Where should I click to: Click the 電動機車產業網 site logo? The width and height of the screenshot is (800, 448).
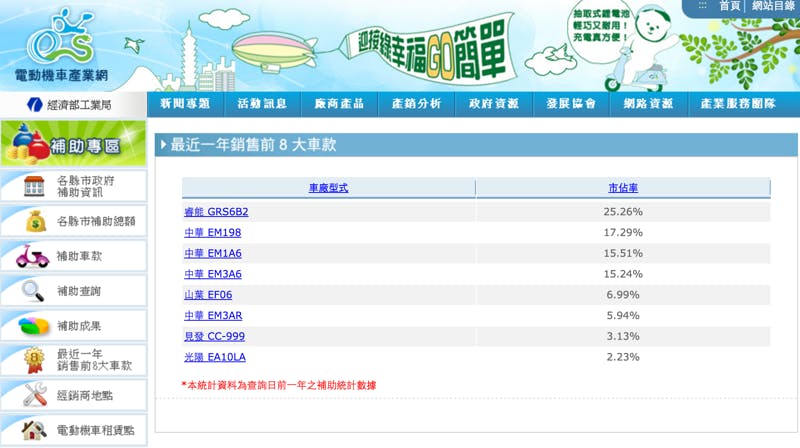pos(61,45)
